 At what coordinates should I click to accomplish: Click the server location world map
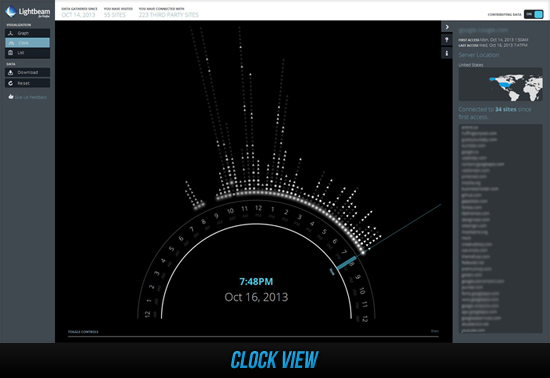pyautogui.click(x=500, y=84)
